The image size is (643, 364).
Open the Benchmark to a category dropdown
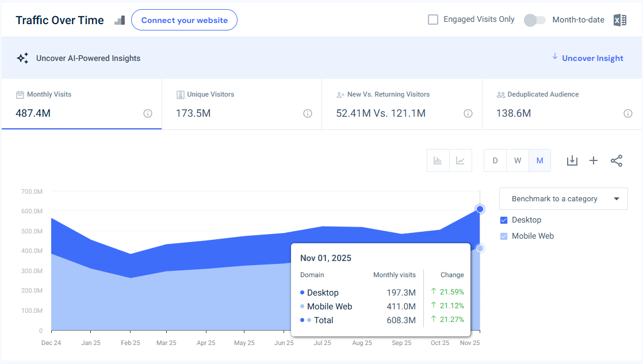tap(563, 198)
